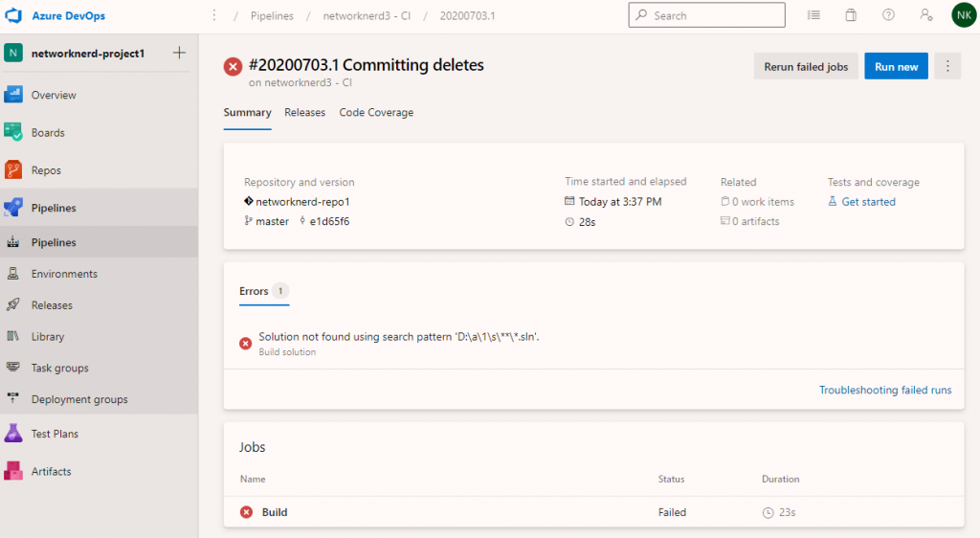Screen dimensions: 980x538
Task: Switch to the Summary tab
Action: 248,112
